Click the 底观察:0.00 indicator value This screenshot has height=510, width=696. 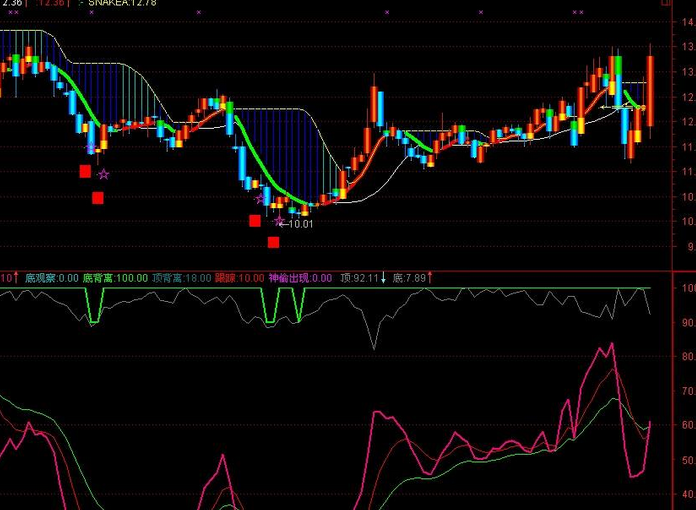52,278
